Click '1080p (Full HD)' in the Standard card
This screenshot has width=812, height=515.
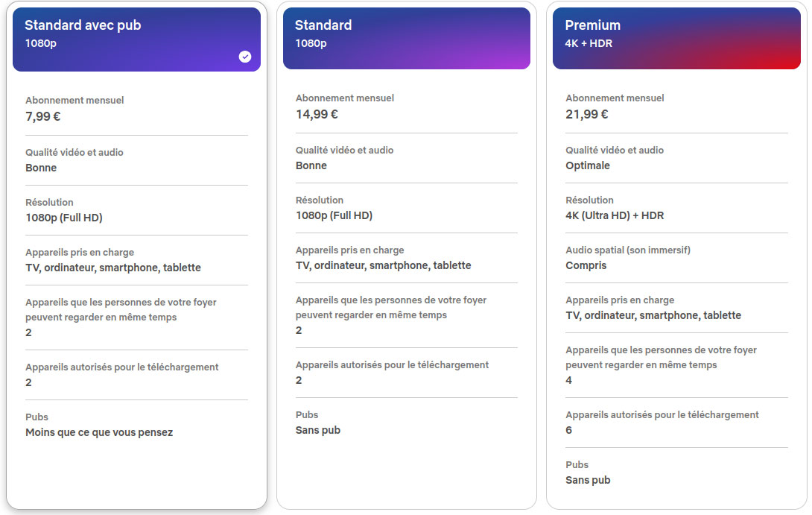click(x=334, y=215)
